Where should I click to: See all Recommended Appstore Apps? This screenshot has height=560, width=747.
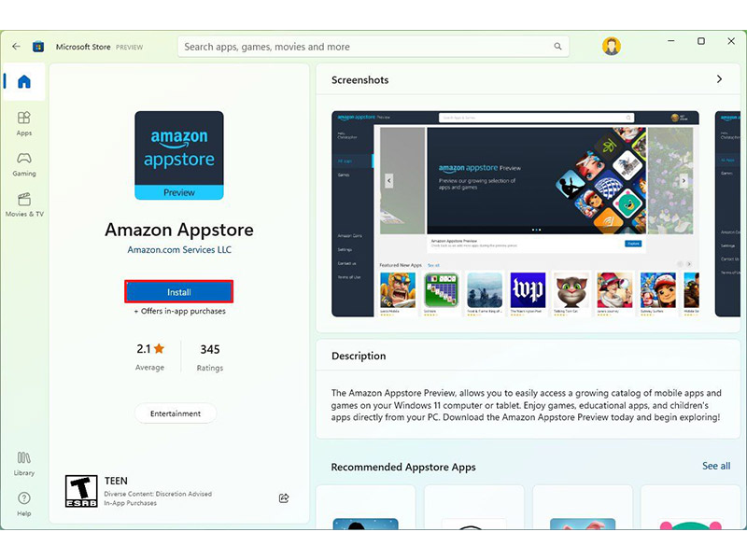pyautogui.click(x=716, y=466)
